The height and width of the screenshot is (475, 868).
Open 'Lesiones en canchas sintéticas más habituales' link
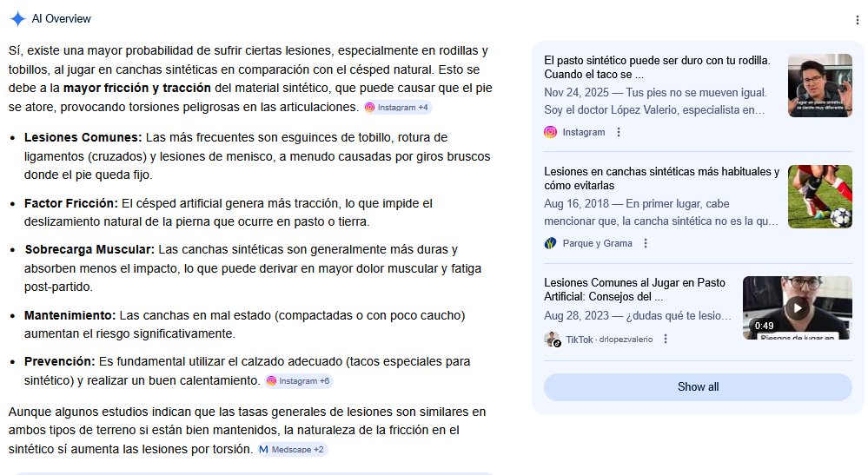click(661, 179)
